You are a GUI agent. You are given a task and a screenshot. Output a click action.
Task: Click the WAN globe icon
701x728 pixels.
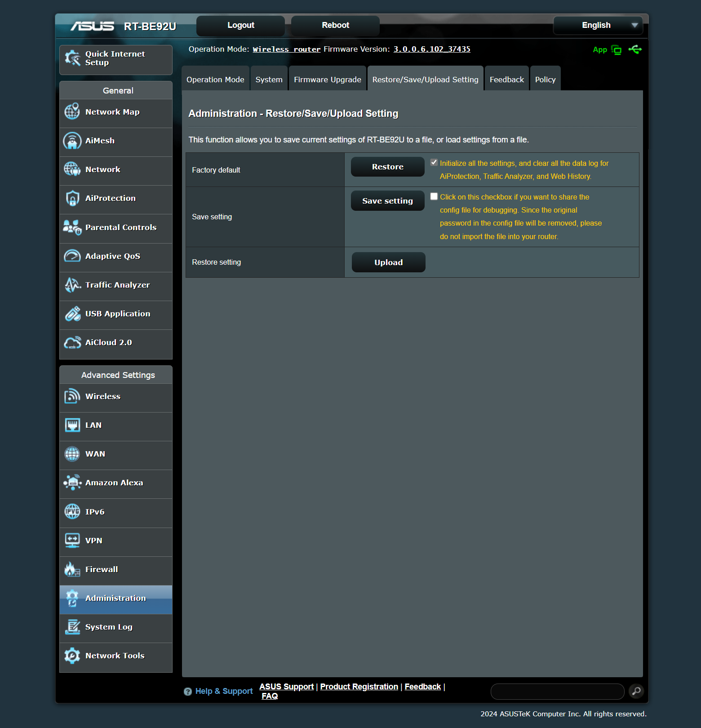pyautogui.click(x=72, y=454)
